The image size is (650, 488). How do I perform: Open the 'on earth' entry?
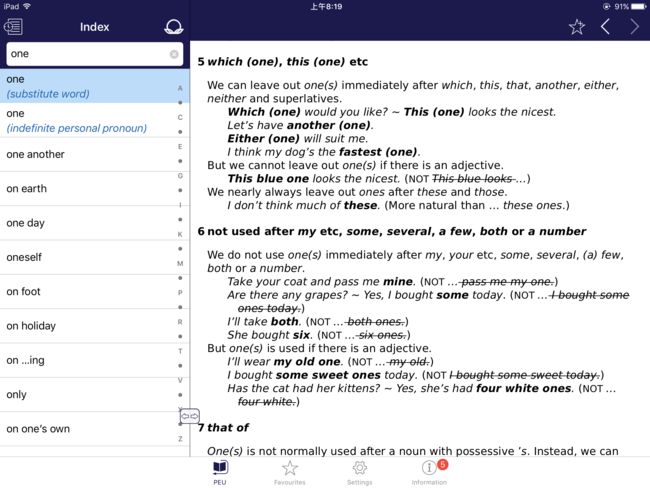pyautogui.click(x=95, y=189)
